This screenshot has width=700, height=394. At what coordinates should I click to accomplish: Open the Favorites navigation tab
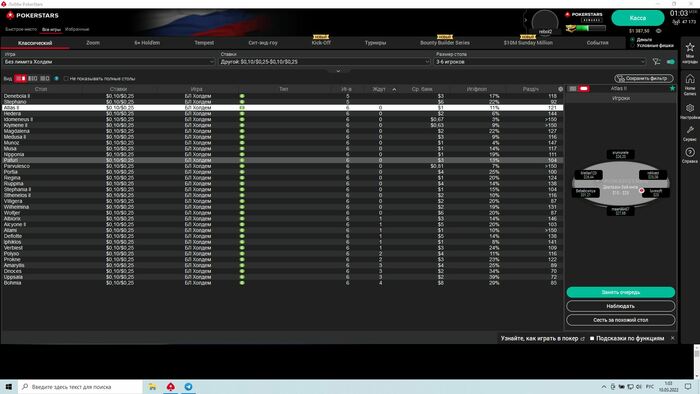point(77,29)
